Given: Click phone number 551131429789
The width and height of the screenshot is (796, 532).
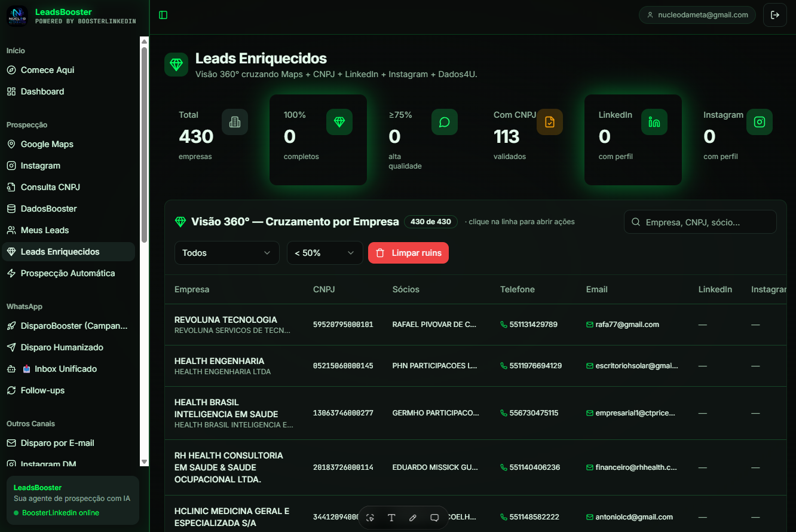Looking at the screenshot, I should coord(529,325).
